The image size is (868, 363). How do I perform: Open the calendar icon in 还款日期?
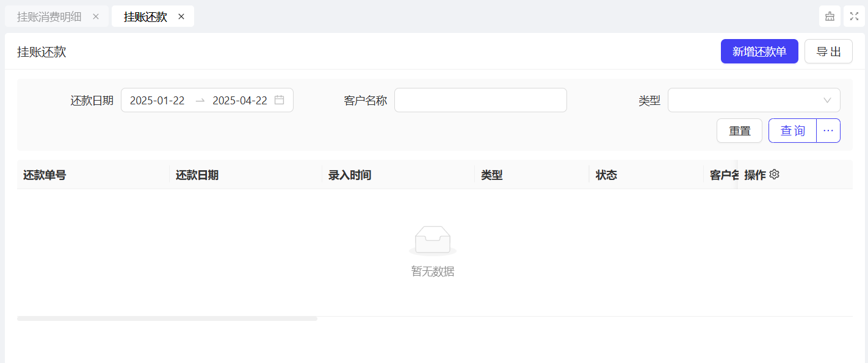[x=279, y=100]
